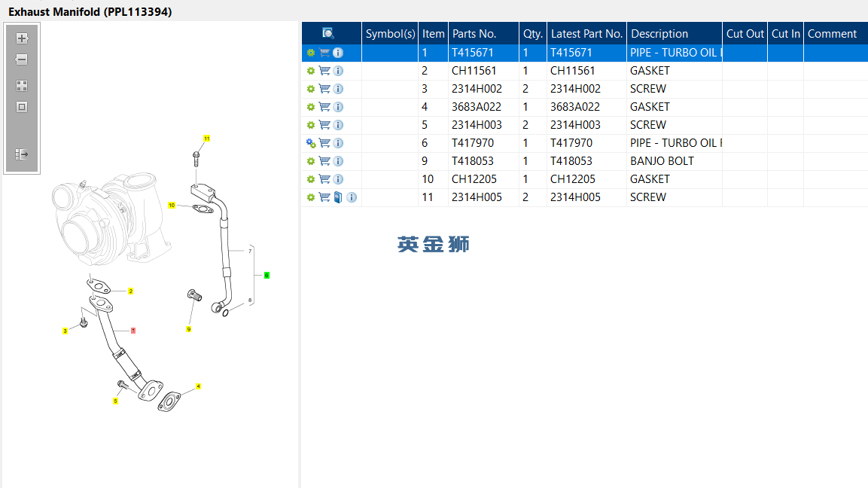Add 2314H003 screw to cart

324,125
